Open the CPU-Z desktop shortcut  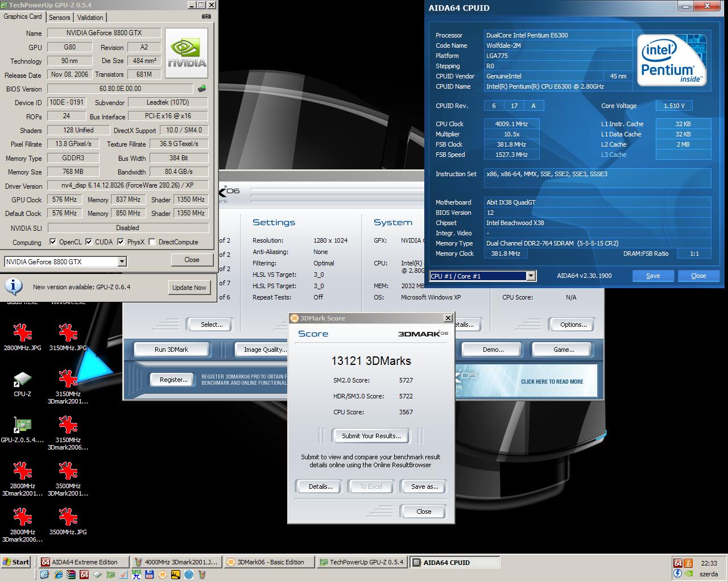tap(22, 385)
